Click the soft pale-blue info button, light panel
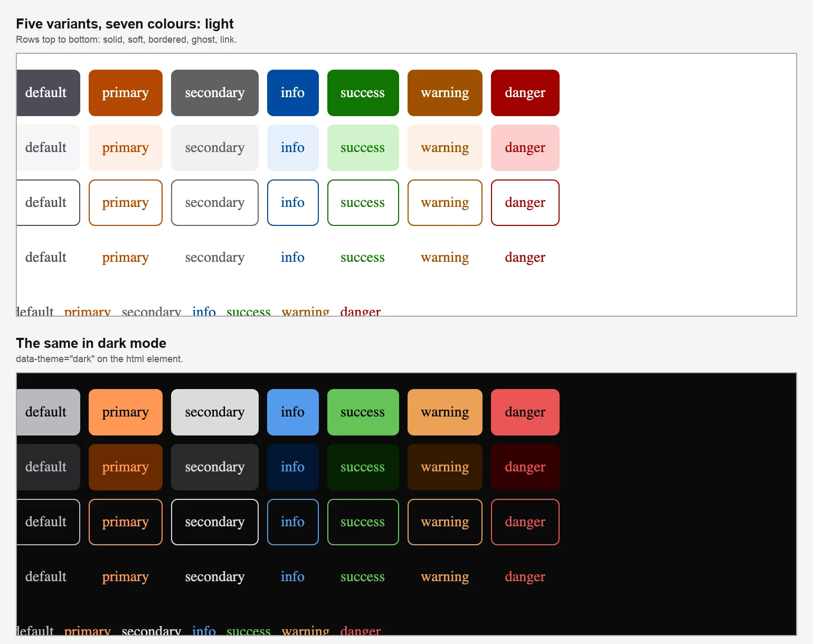The height and width of the screenshot is (644, 813). pyautogui.click(x=293, y=148)
